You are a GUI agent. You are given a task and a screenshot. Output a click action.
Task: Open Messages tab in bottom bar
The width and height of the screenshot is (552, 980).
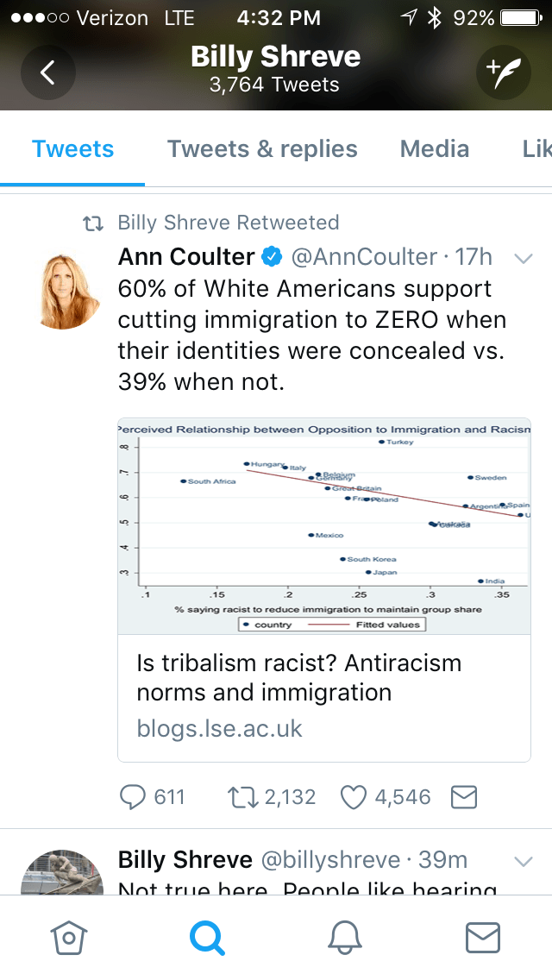[x=483, y=937]
